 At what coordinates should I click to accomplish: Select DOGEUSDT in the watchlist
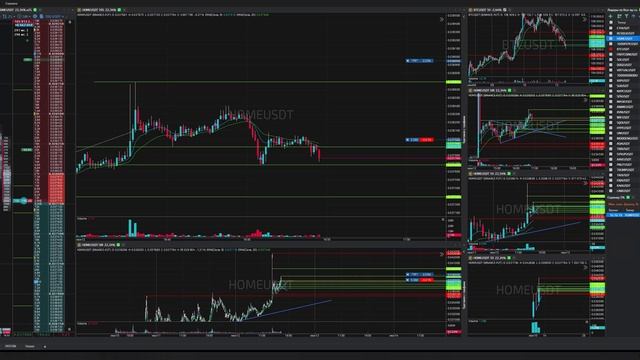[624, 65]
